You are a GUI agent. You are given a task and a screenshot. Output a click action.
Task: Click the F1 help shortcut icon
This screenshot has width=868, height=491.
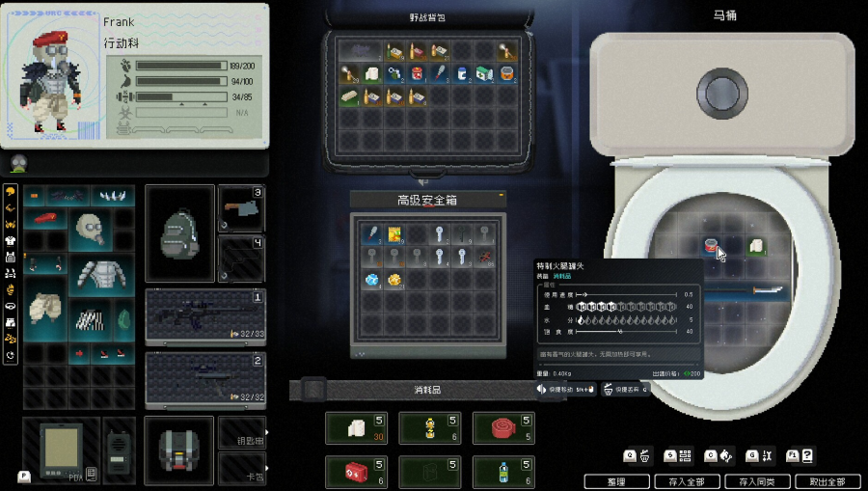point(800,456)
